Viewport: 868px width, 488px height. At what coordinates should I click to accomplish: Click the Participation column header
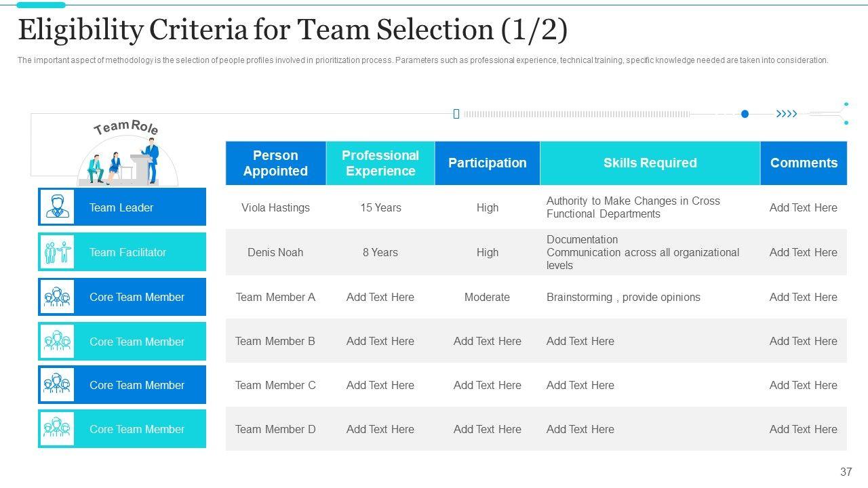(487, 163)
